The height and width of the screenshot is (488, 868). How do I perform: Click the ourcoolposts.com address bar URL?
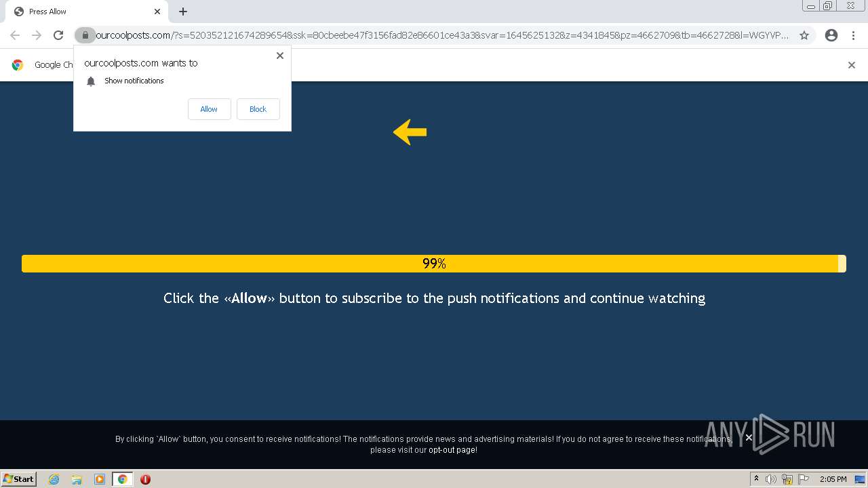(x=441, y=35)
